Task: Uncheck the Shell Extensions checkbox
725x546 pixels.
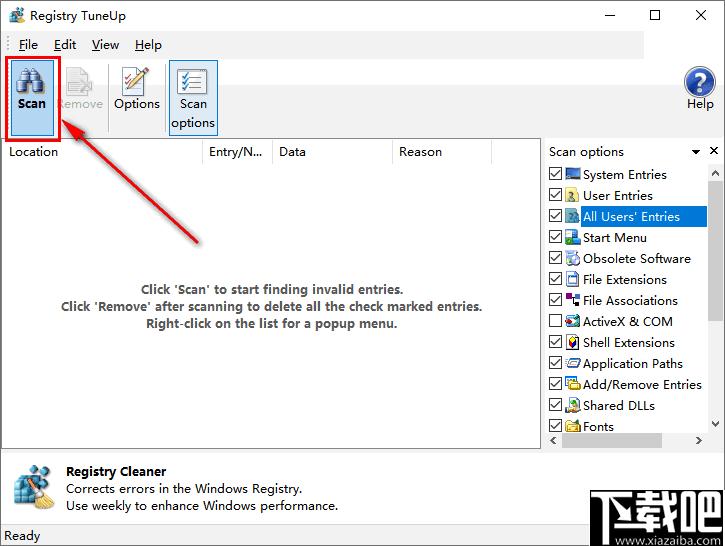Action: 555,342
